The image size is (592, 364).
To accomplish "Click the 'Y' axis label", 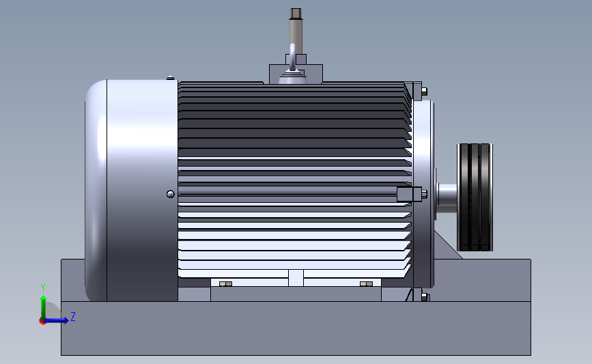I will [x=43, y=288].
